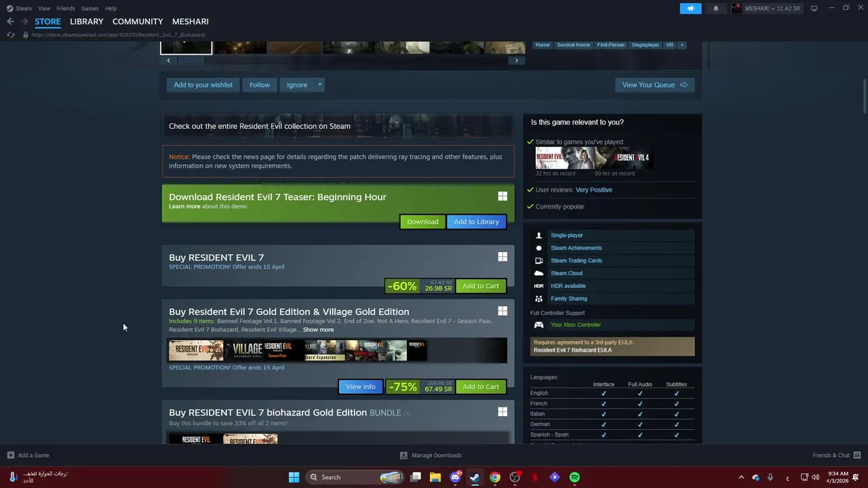Open the MESHARI profile tab
Image resolution: width=868 pixels, height=488 pixels.
(x=191, y=22)
